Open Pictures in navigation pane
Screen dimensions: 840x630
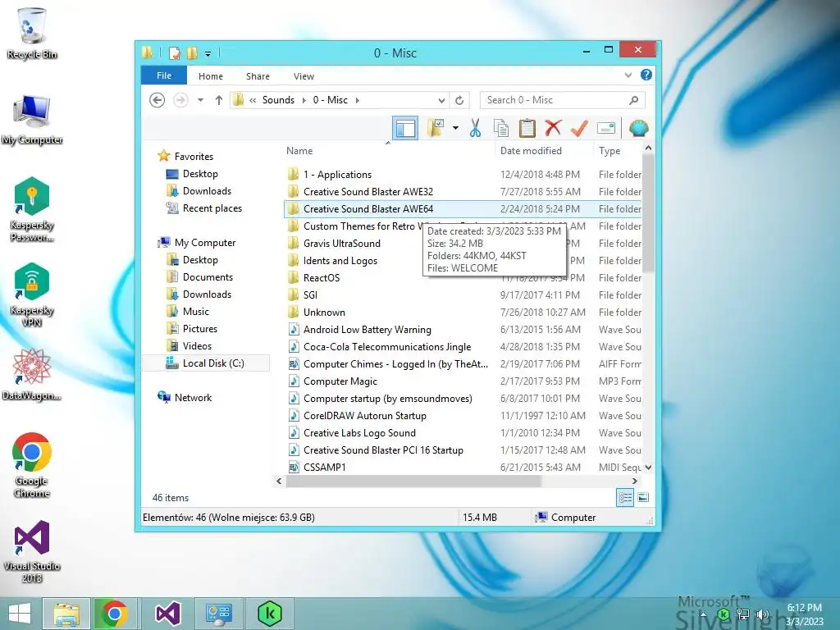[x=200, y=329]
